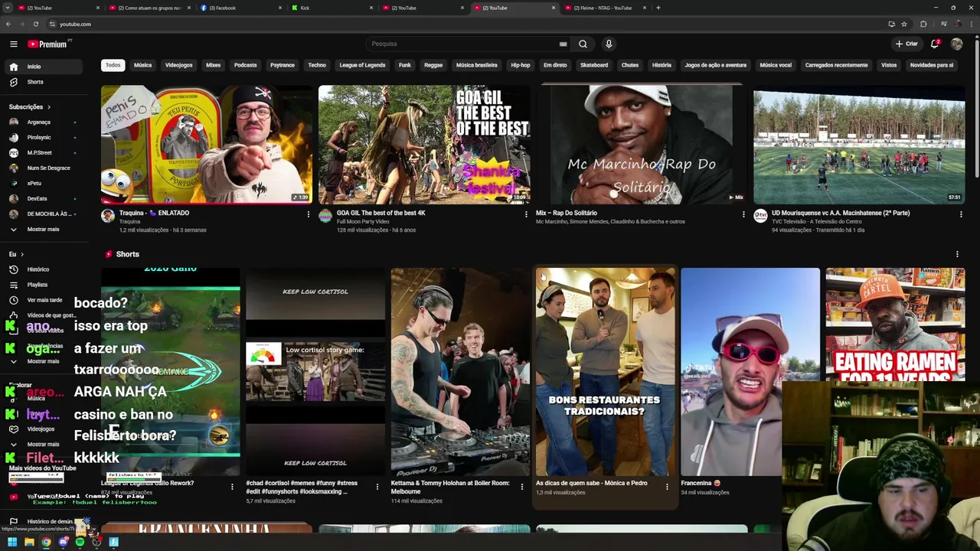Open Playlists in sidebar

pos(44,285)
